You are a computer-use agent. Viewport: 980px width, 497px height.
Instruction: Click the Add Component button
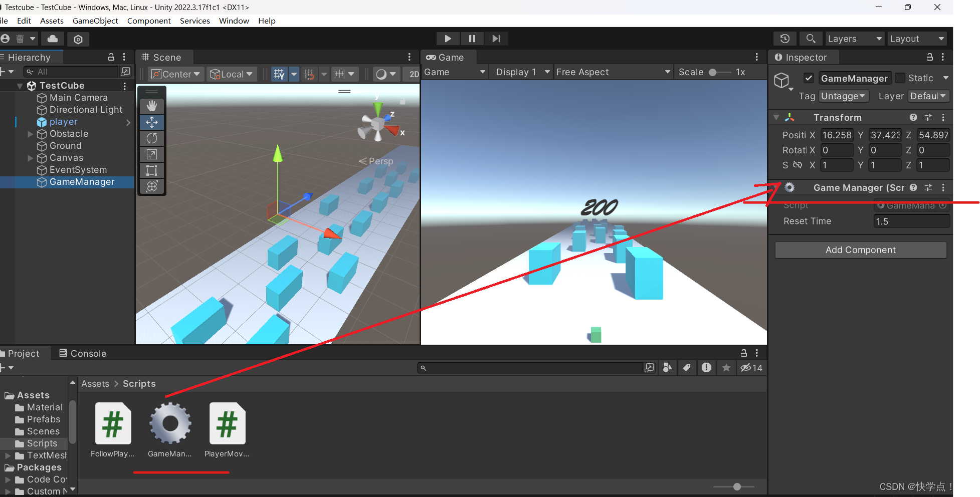pos(860,250)
